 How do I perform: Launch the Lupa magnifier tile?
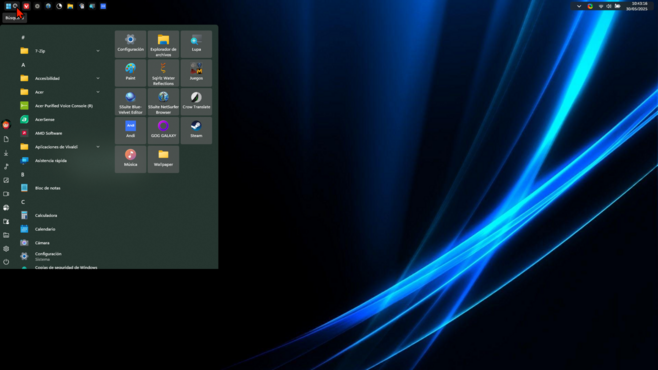pos(196,44)
